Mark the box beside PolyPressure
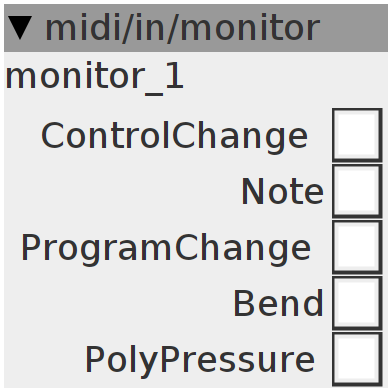 point(357,359)
